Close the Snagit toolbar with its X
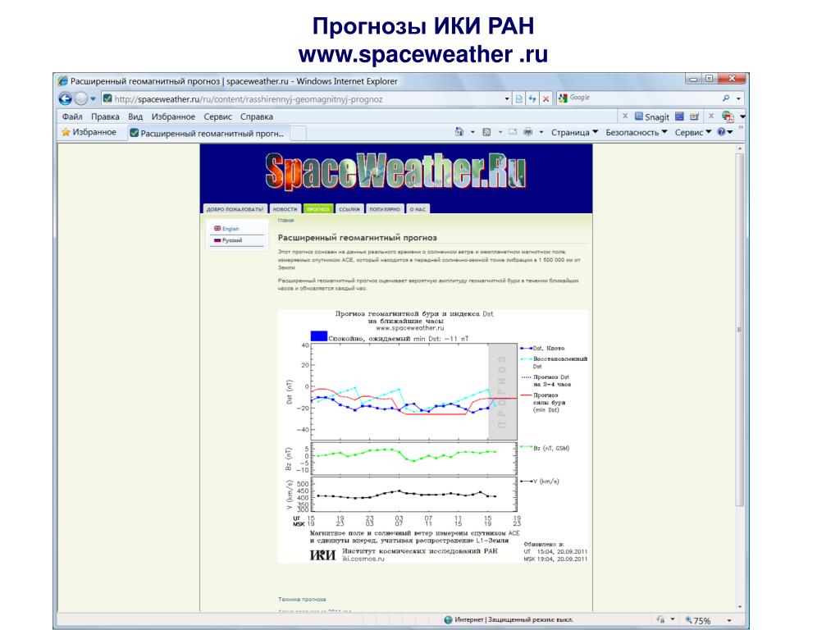The width and height of the screenshot is (840, 630). 624,116
